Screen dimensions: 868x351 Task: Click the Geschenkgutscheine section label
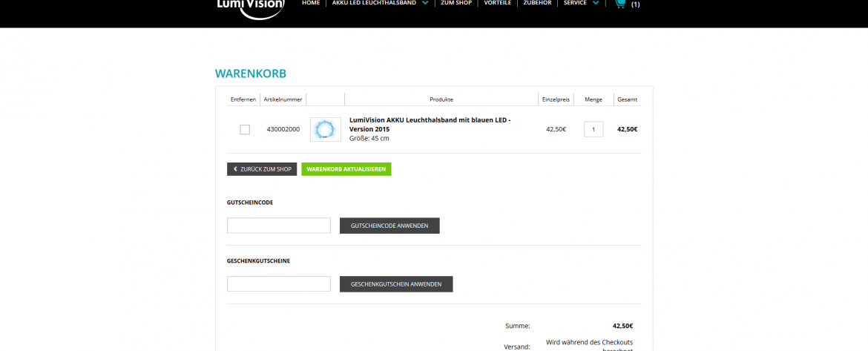tap(258, 261)
